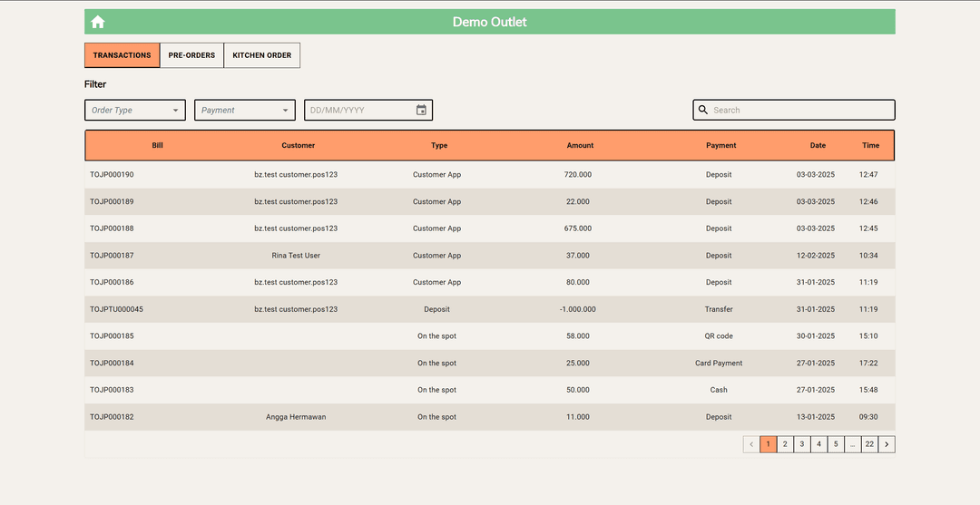980x505 pixels.
Task: Click the search magnifier icon
Action: point(703,110)
